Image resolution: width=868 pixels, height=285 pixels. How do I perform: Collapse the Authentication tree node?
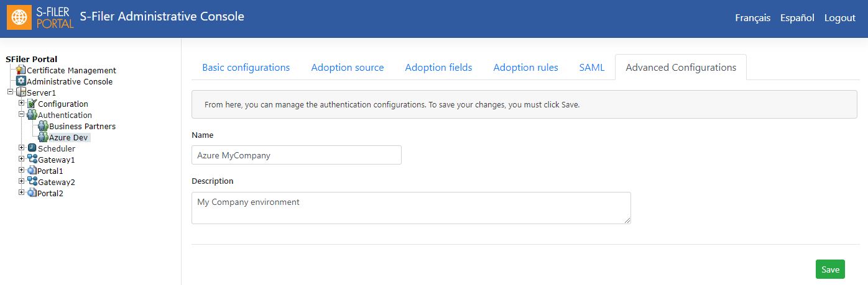[21, 114]
